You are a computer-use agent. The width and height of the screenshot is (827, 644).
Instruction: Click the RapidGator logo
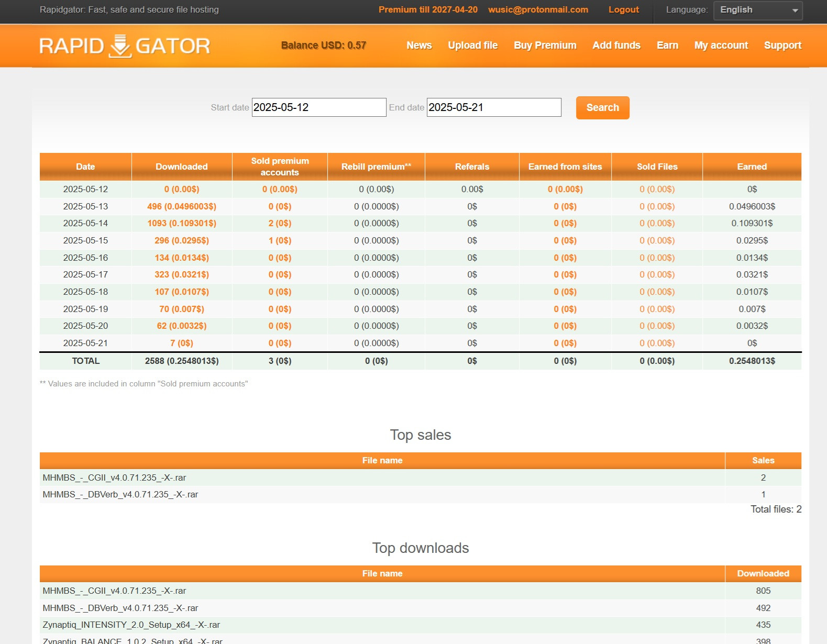click(125, 46)
